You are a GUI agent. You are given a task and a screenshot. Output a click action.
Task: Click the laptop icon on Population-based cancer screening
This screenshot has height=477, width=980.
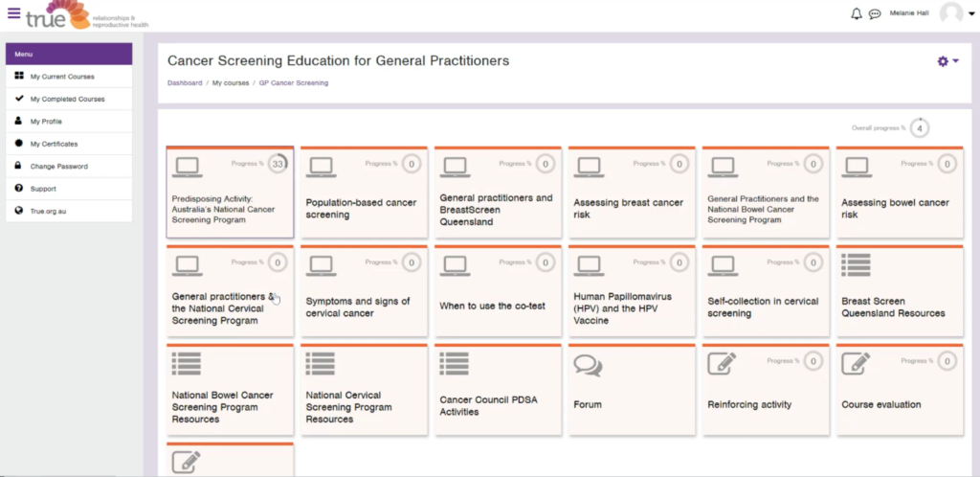[320, 167]
